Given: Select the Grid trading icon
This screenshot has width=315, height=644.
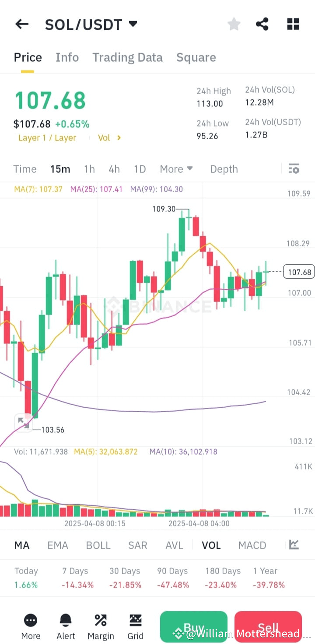Looking at the screenshot, I should pos(136,620).
